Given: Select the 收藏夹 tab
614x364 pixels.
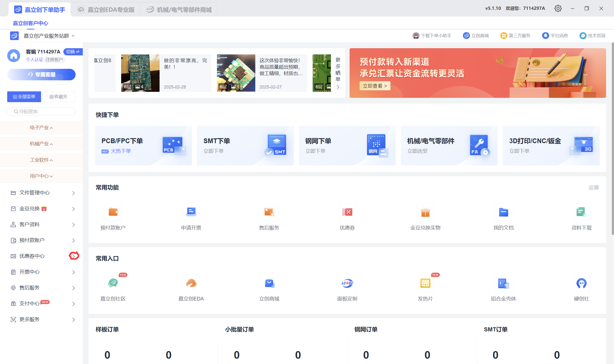Looking at the screenshot, I should pyautogui.click(x=58, y=97).
